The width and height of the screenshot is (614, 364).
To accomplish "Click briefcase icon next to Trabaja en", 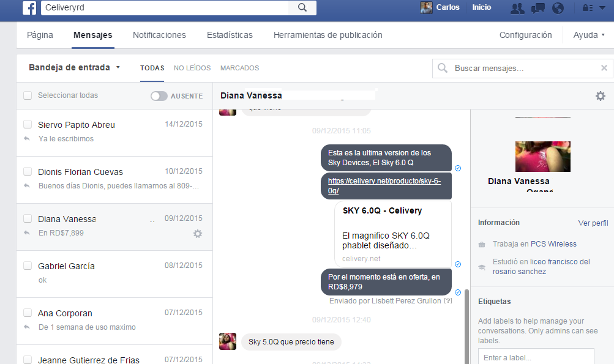I will pos(482,245).
